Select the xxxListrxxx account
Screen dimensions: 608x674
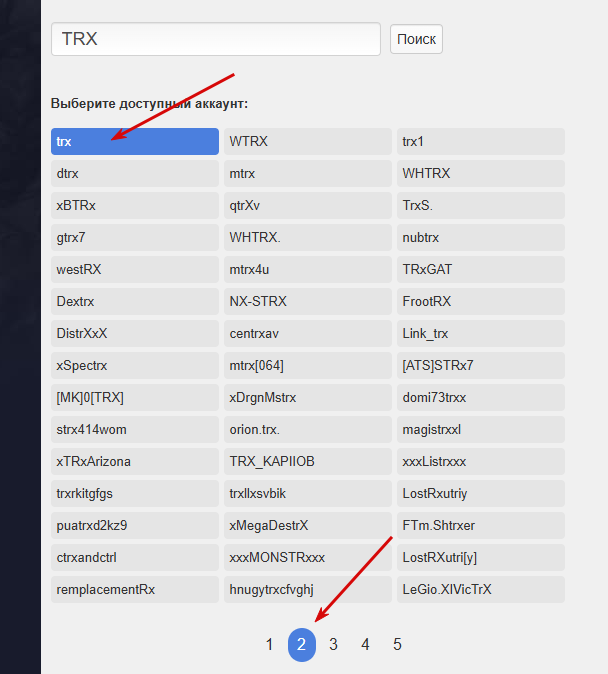coord(481,462)
